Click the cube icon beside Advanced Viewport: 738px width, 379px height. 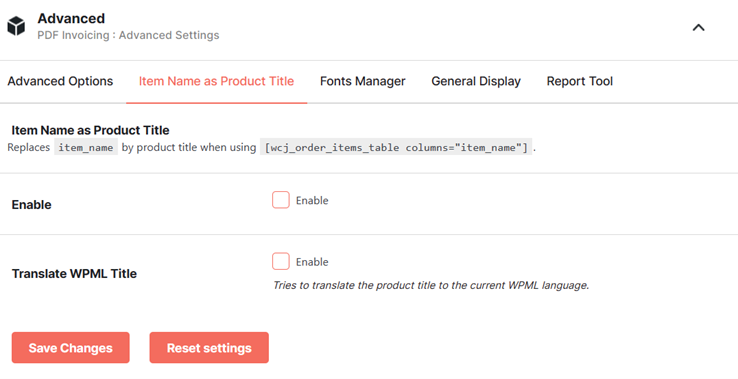16,26
